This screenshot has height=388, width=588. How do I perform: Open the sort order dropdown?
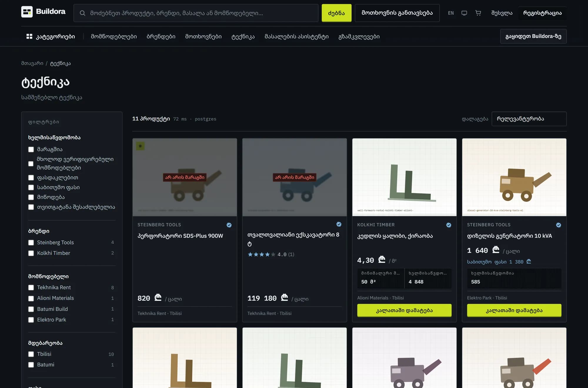pyautogui.click(x=529, y=119)
